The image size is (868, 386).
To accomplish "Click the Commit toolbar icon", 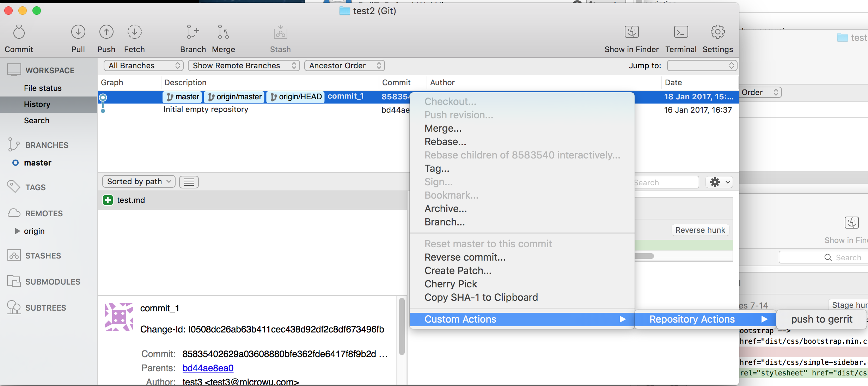I will point(19,32).
